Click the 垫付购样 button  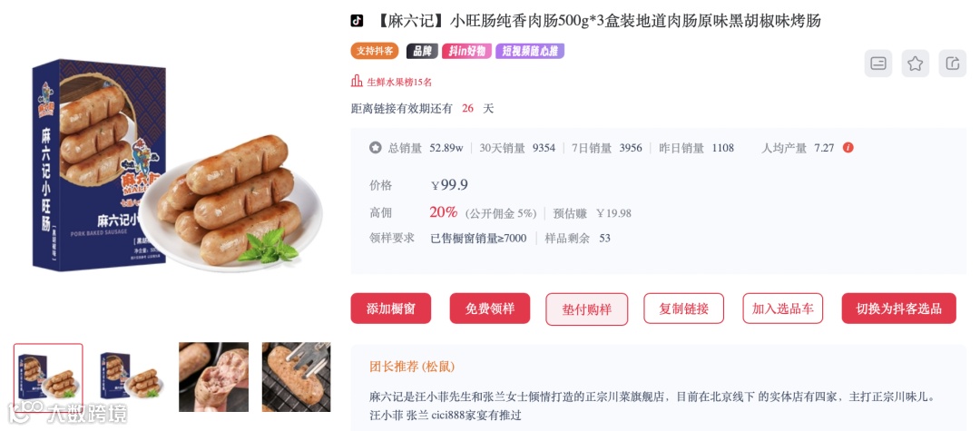[587, 309]
